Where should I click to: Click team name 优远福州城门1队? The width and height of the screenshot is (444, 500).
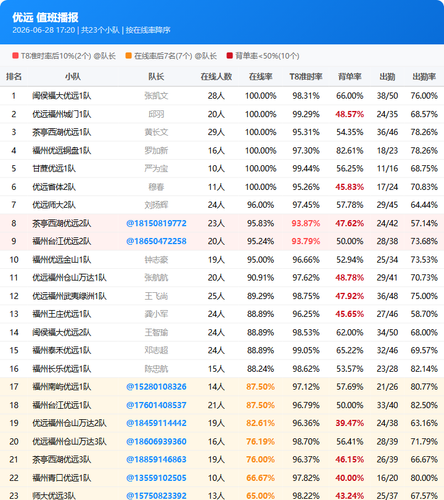tap(62, 114)
